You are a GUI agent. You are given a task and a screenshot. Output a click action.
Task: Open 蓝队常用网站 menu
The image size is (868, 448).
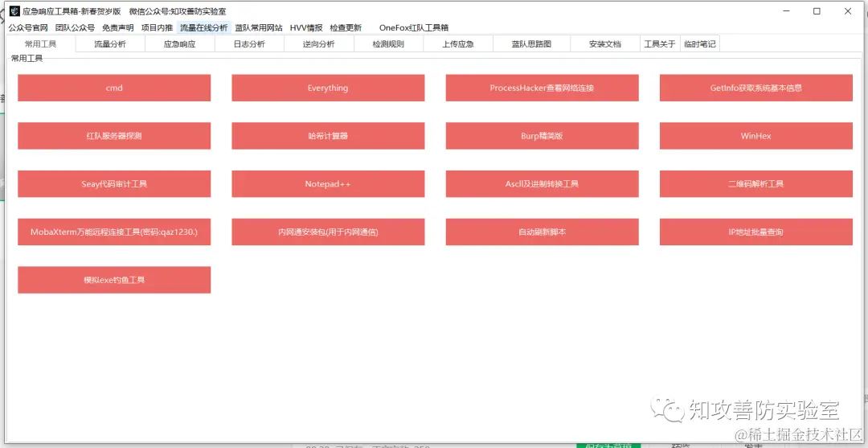point(259,27)
